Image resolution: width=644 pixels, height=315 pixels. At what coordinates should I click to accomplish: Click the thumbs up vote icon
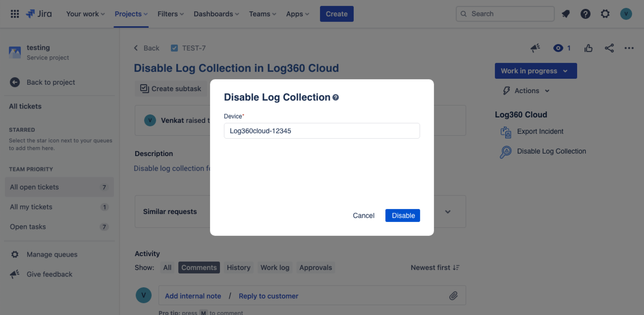coord(588,48)
